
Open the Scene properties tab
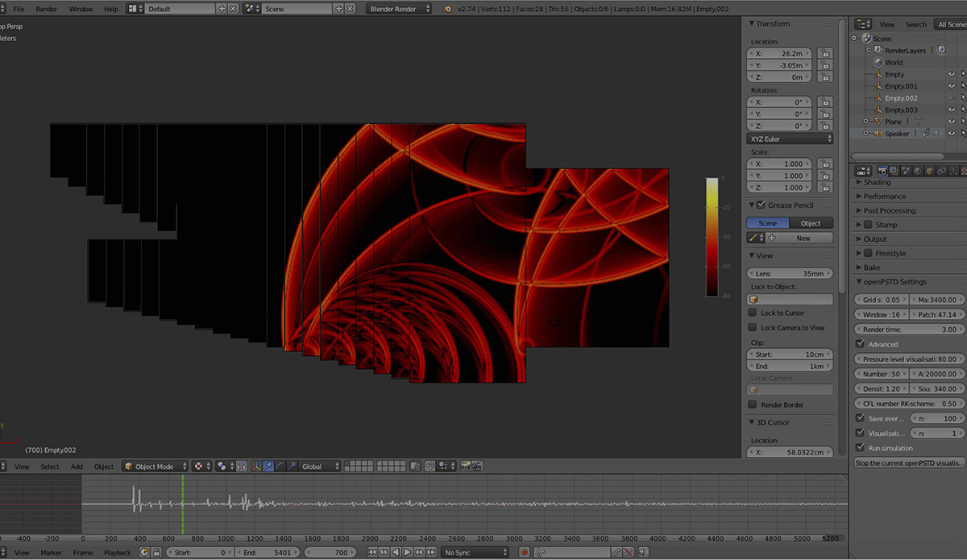click(906, 171)
